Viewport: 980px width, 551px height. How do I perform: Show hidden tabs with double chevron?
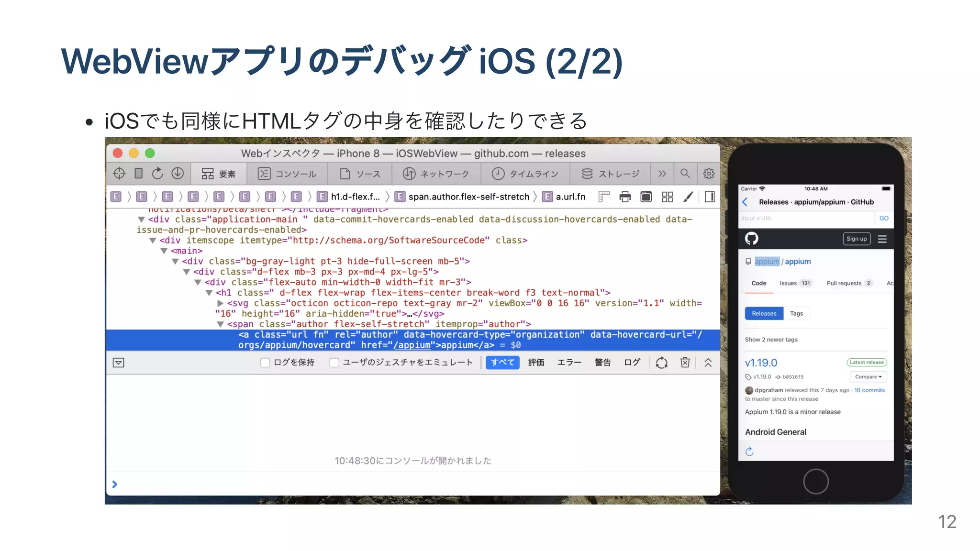[x=662, y=173]
